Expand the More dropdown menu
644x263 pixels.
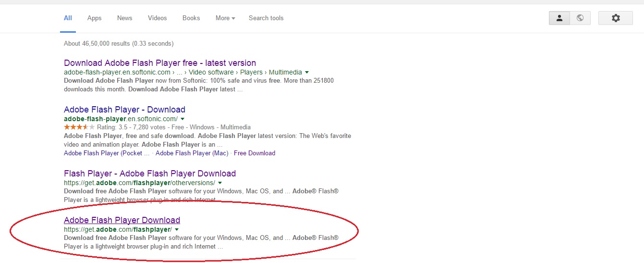tap(225, 18)
